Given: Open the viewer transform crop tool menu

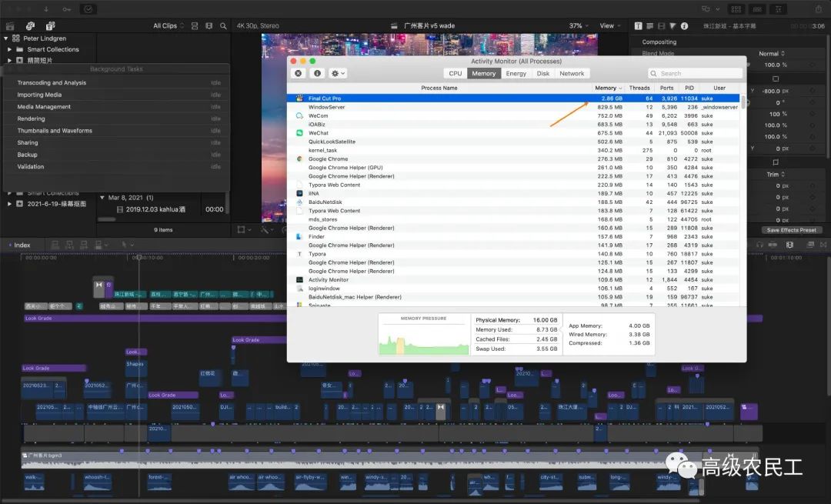Looking at the screenshot, I should 245,229.
